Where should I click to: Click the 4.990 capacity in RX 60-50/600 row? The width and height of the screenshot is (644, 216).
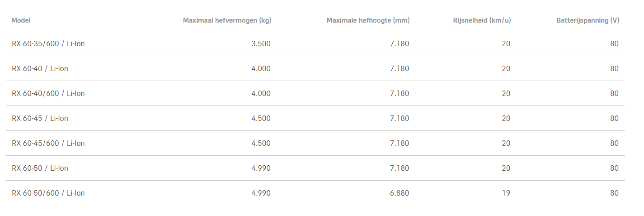point(261,193)
